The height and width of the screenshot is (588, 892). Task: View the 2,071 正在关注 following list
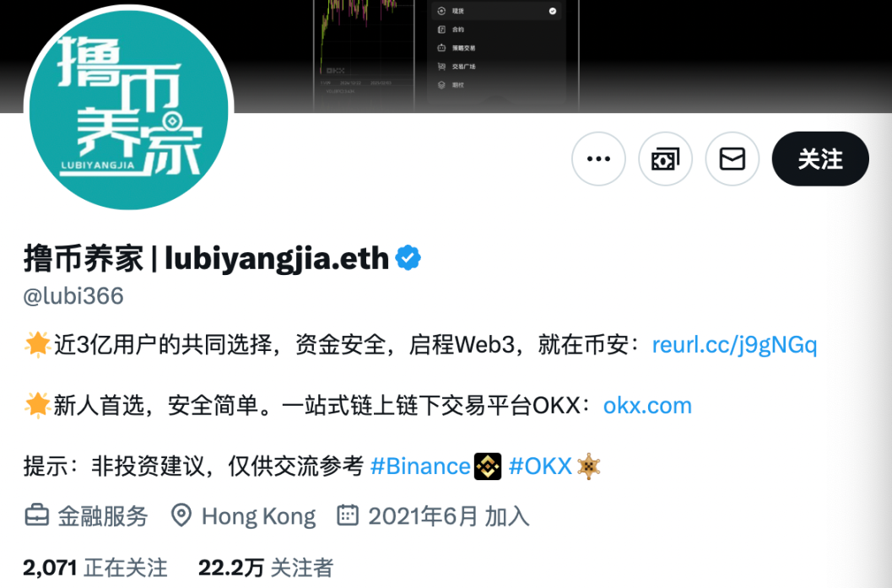click(95, 567)
